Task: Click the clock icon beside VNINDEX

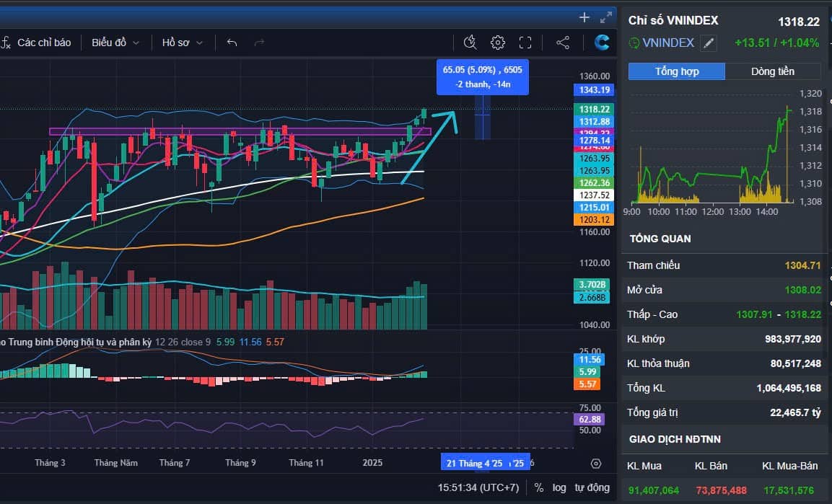Action: coord(634,43)
